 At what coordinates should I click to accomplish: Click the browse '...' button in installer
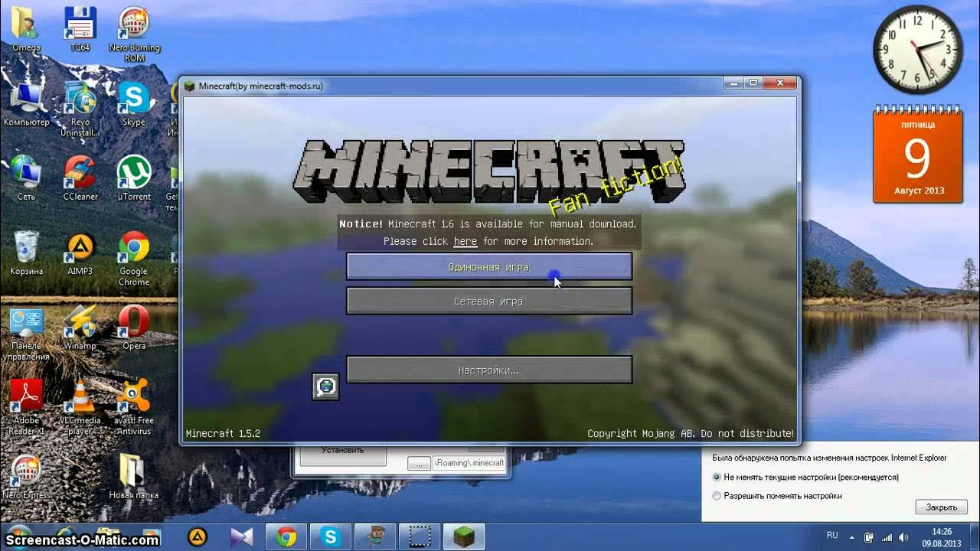tap(419, 463)
